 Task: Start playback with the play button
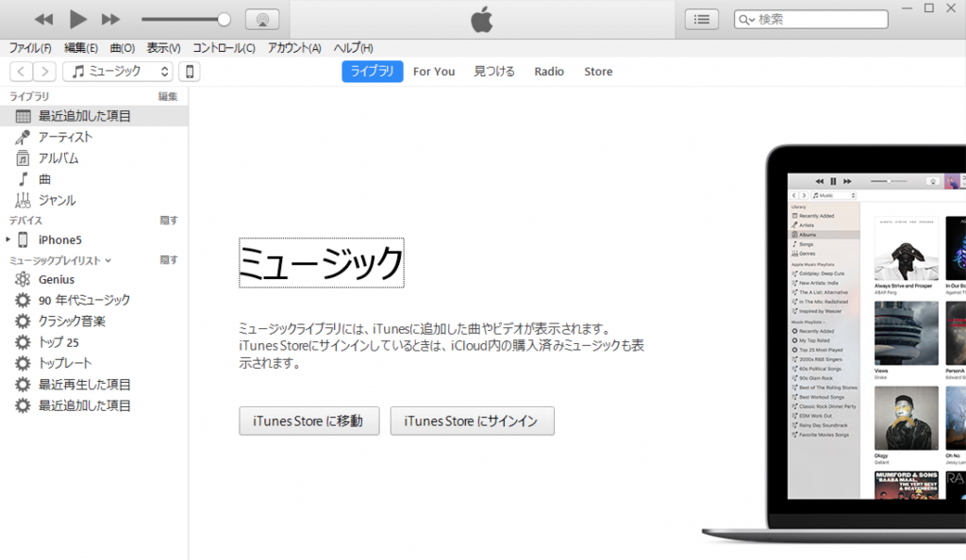click(x=77, y=19)
